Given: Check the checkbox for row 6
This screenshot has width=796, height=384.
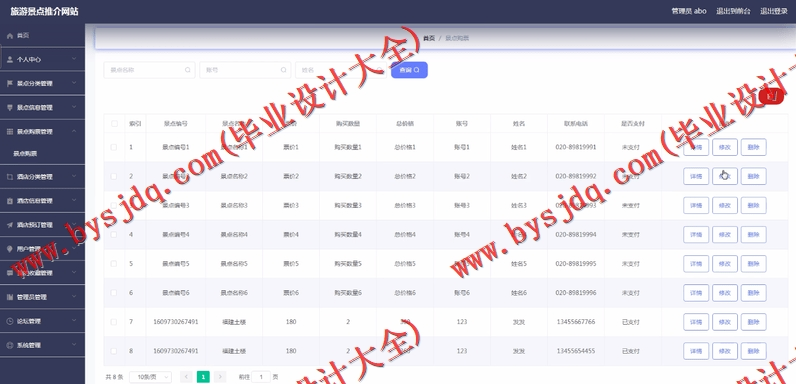Looking at the screenshot, I should tap(114, 293).
